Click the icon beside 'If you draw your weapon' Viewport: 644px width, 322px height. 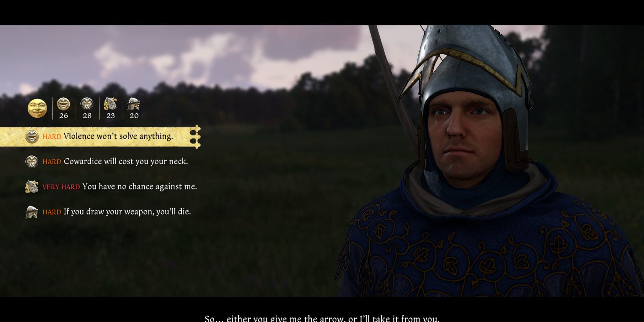(x=32, y=212)
